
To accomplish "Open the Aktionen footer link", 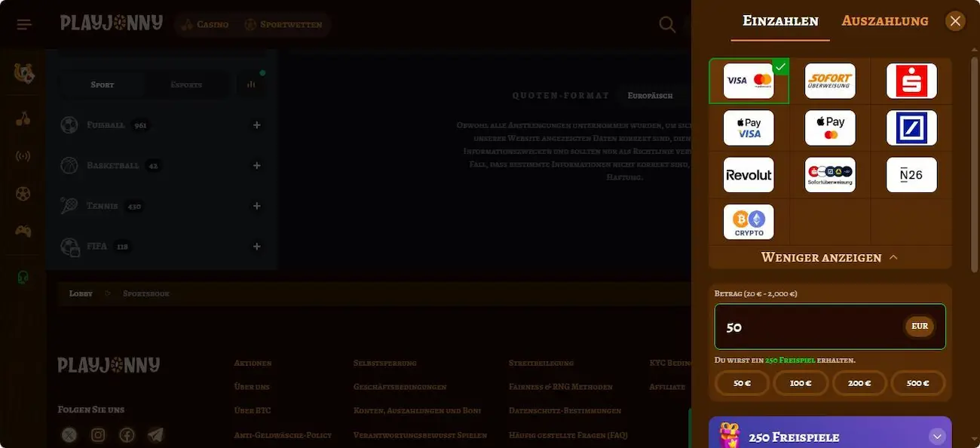I will click(253, 363).
